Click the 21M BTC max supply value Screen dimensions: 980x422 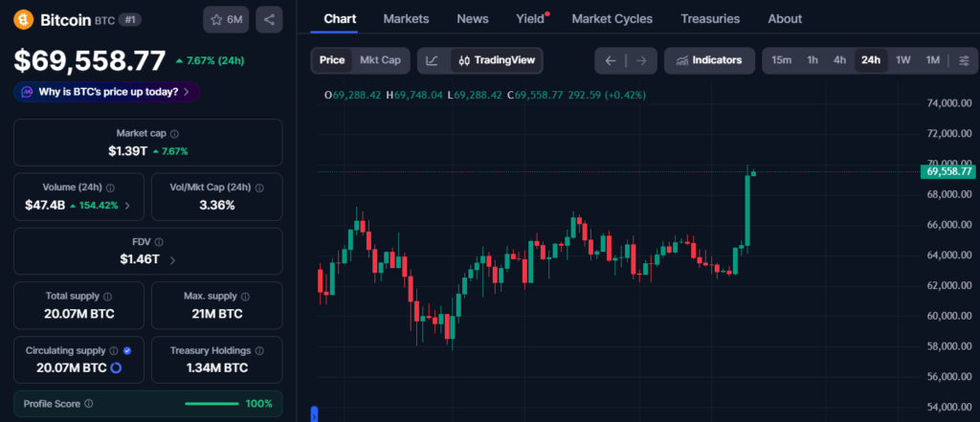tap(217, 314)
